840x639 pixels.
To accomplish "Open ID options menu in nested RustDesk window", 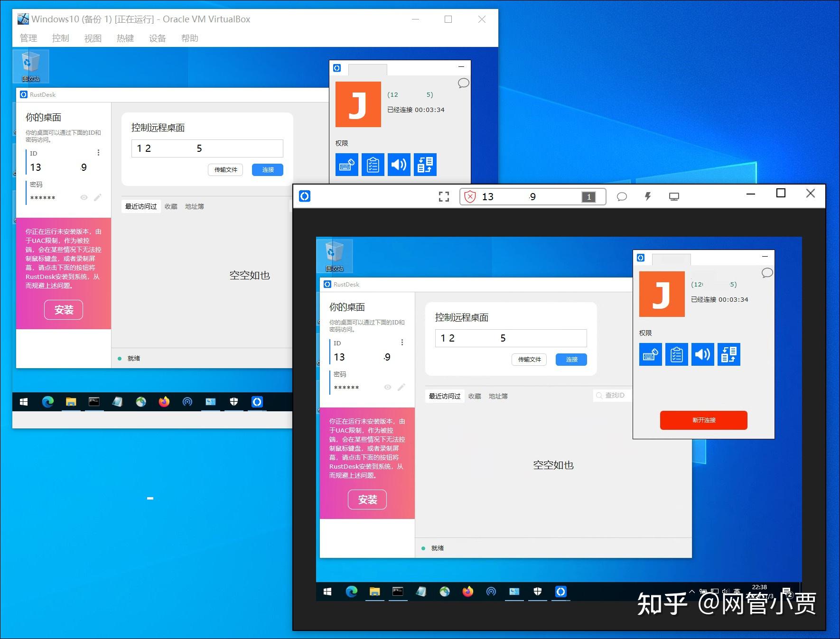I will (x=402, y=342).
